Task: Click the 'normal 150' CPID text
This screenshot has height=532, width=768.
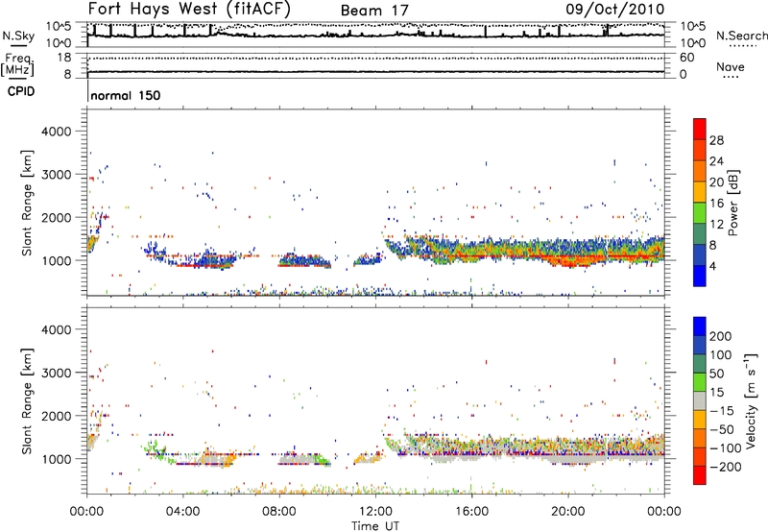Action: point(126,95)
